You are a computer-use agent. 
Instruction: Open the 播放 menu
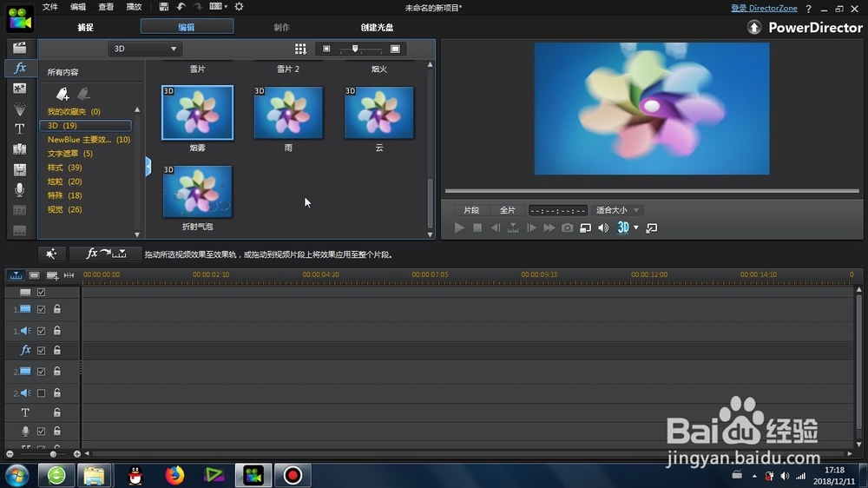coord(134,7)
